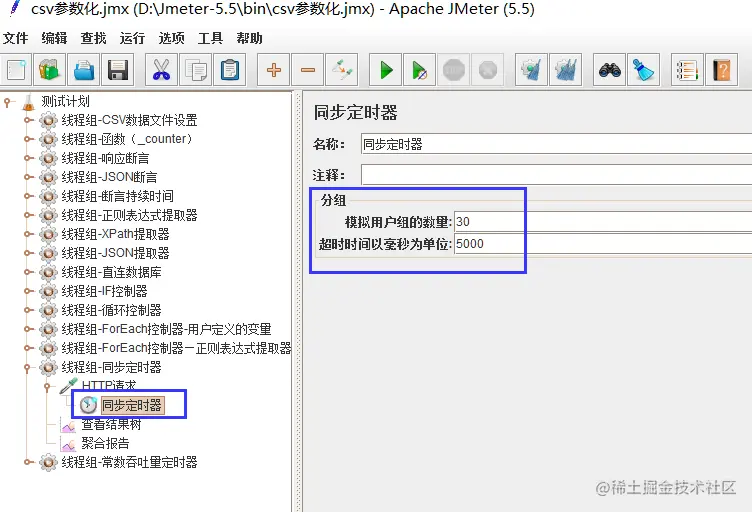Click the 同步定时器 clock icon in tree
This screenshot has height=512, width=752.
(88, 405)
